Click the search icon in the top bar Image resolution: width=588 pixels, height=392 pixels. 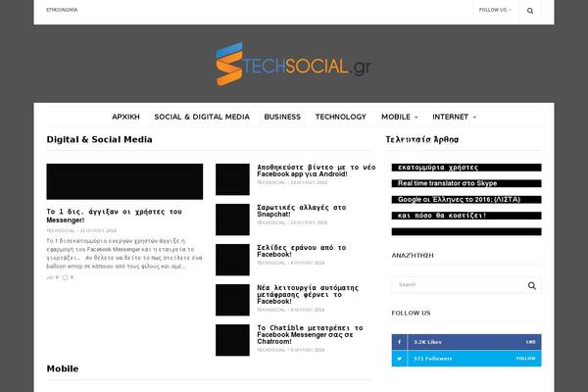point(530,11)
